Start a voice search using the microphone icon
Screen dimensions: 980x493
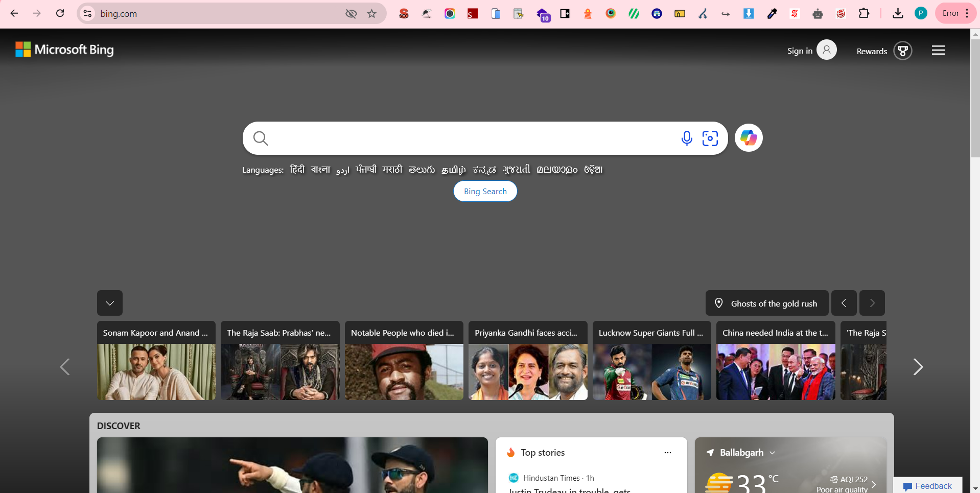pyautogui.click(x=687, y=138)
